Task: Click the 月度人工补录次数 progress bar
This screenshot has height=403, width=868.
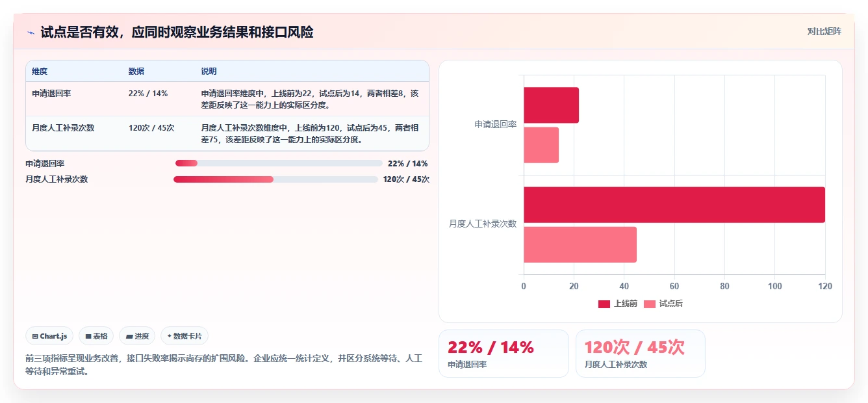Action: 275,179
